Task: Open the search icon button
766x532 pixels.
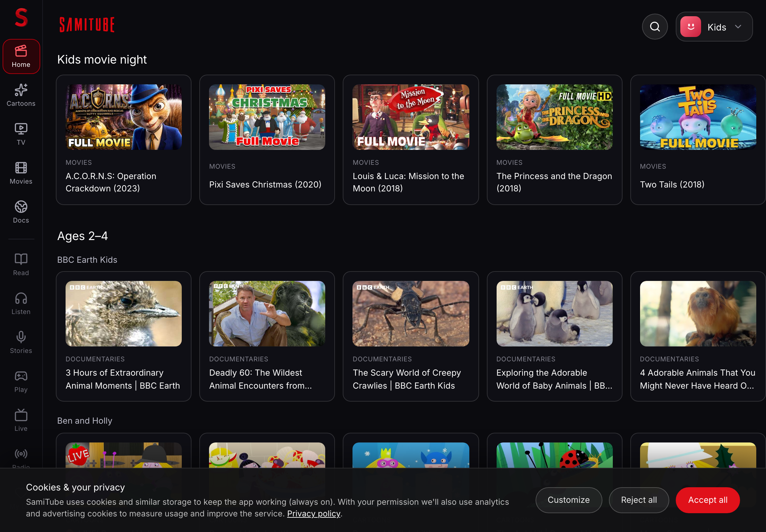Action: point(654,27)
